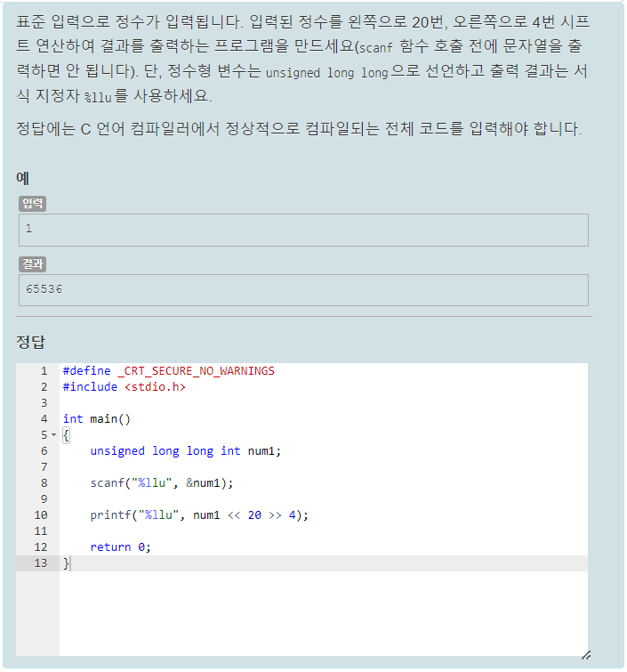Click line number 6 in the gutter
Image resolution: width=627 pixels, height=672 pixels.
(44, 451)
